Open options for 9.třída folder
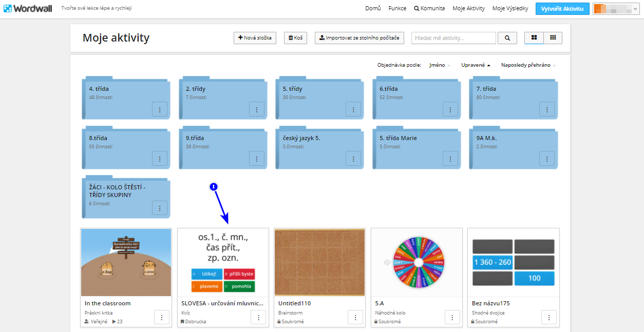 pos(257,159)
